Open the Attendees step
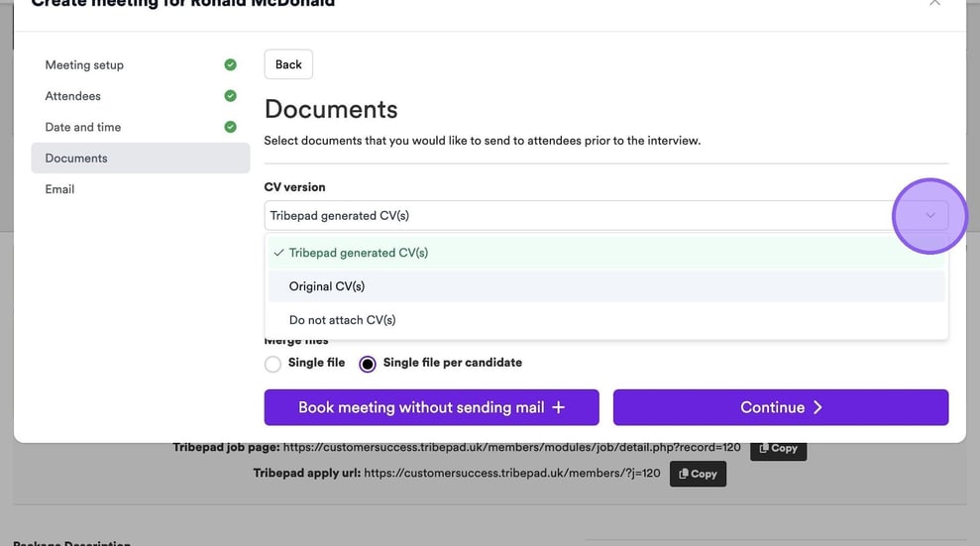Viewport: 980px width, 546px height. (x=73, y=96)
